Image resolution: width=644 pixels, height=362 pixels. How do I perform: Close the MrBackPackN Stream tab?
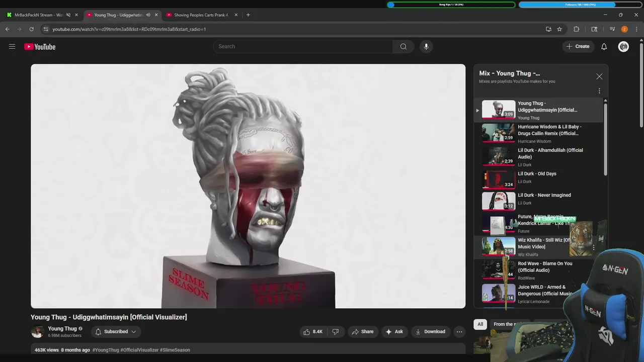click(x=76, y=15)
